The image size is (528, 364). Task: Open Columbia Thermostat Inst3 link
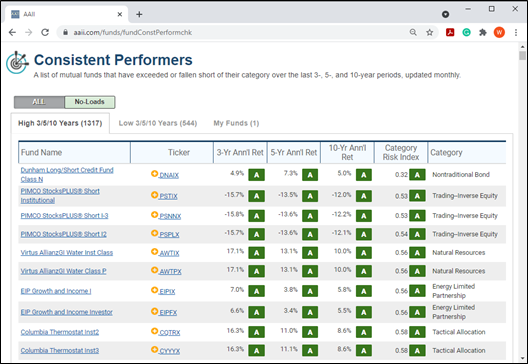pos(60,351)
